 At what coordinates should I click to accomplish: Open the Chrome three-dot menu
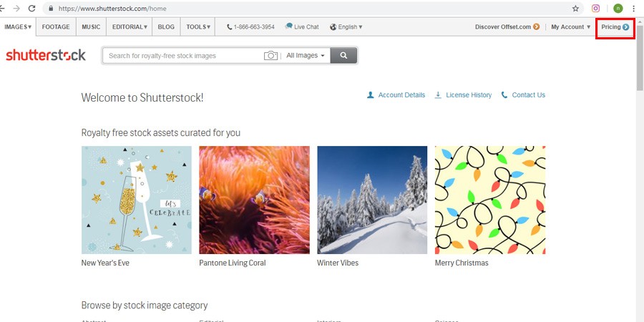[633, 9]
